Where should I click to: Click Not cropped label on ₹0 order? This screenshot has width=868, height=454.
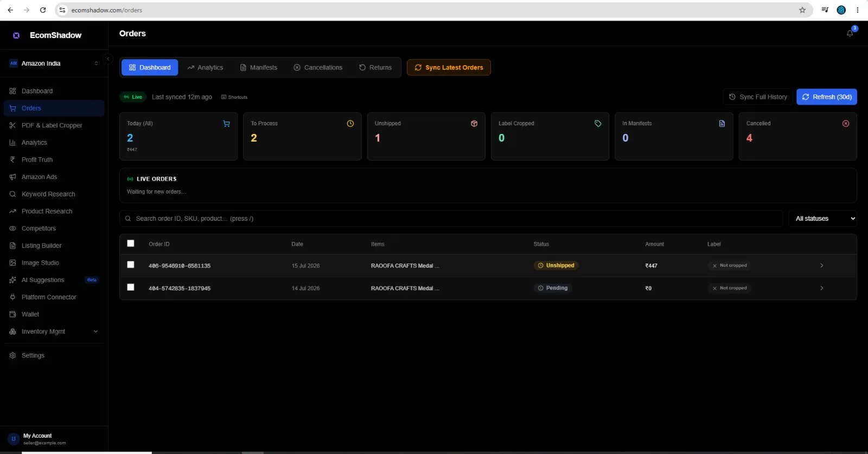click(x=729, y=288)
